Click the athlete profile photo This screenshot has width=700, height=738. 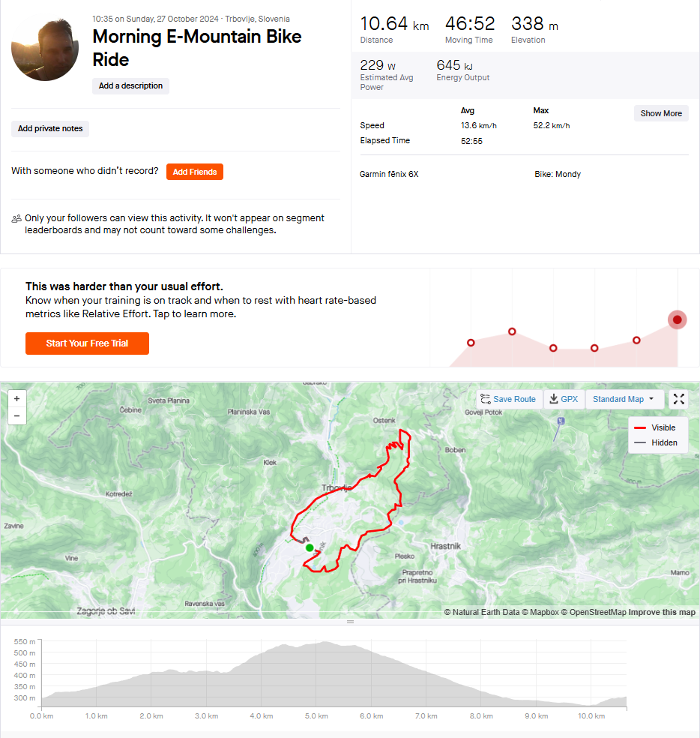click(x=45, y=49)
